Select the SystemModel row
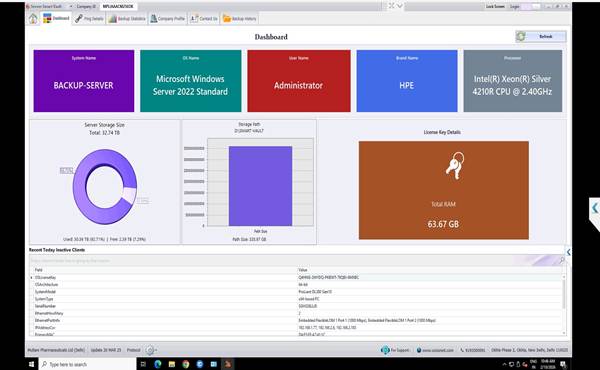The image size is (600, 370). (297, 292)
